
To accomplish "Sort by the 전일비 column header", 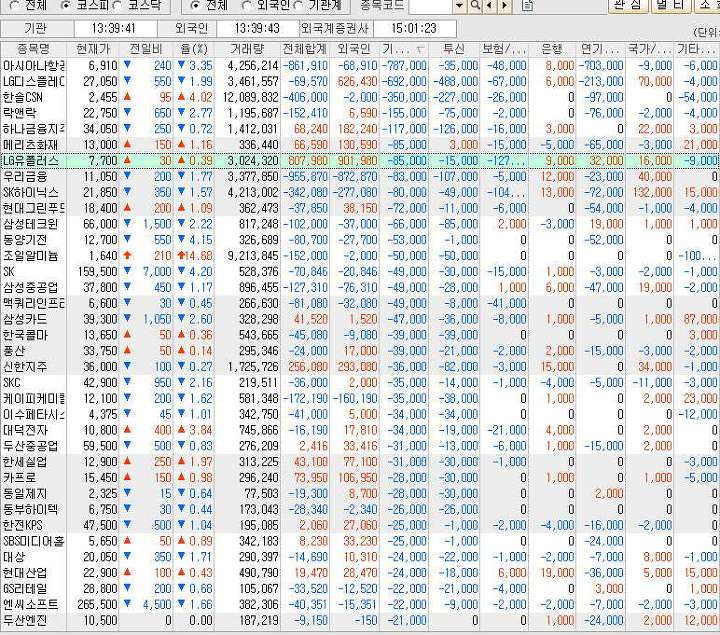I will (x=146, y=49).
